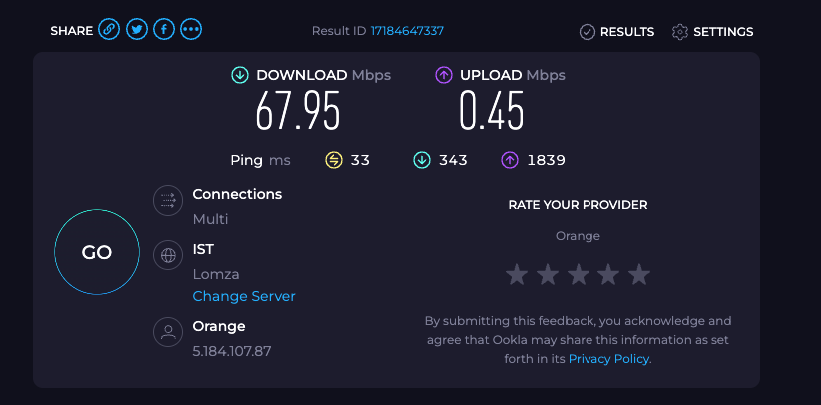Screen dimensions: 821x405
Task: Click the Orange provider user icon
Action: [168, 332]
